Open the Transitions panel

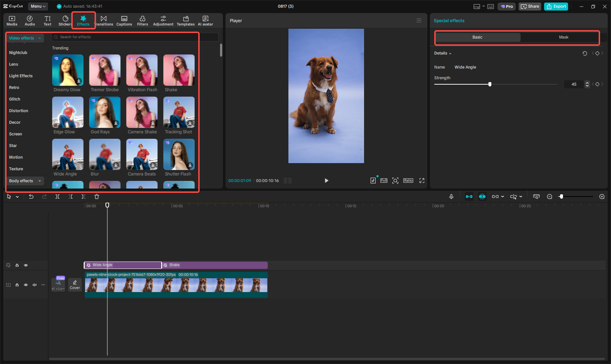pos(104,20)
